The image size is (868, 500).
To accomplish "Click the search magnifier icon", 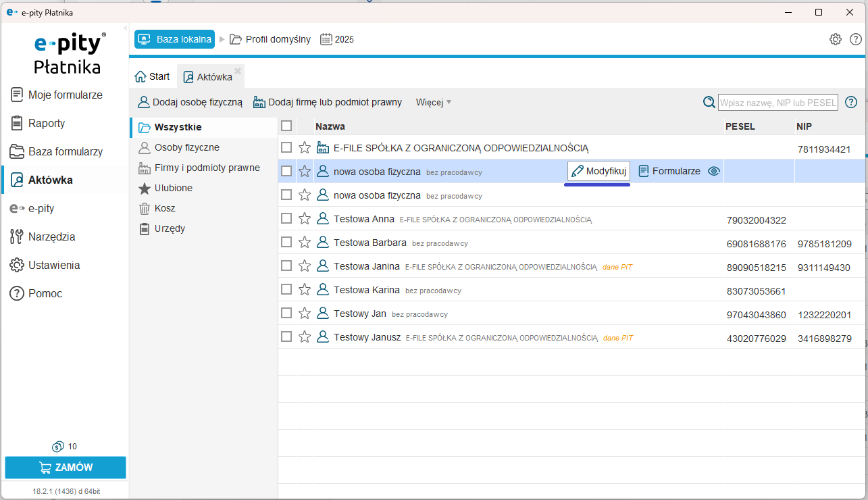I will click(x=709, y=103).
